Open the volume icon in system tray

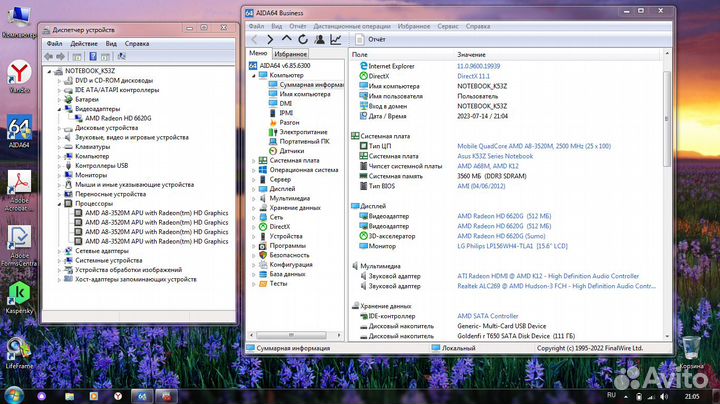[664, 396]
